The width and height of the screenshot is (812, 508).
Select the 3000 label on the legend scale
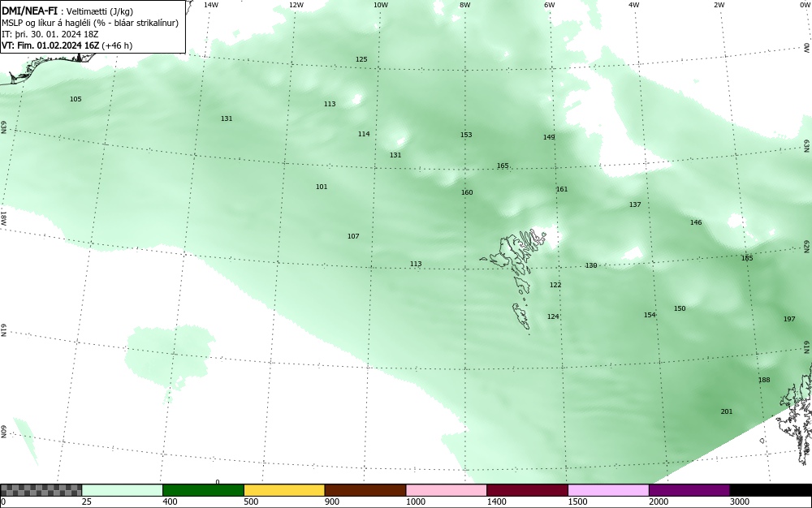click(x=740, y=502)
